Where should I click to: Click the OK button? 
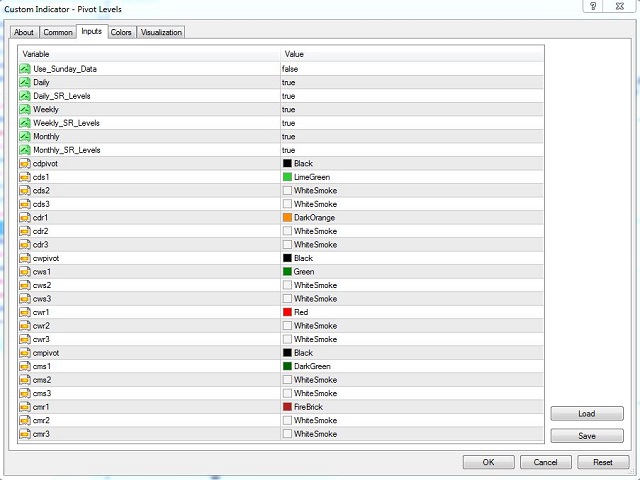coord(488,462)
